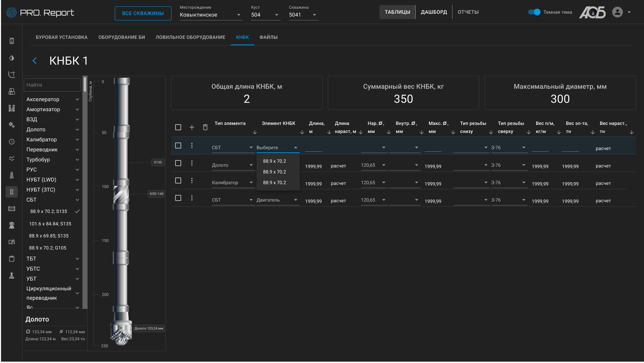Image resolution: width=644 pixels, height=363 pixels.
Task: Click the ВСЕ СКВАЖИНЫ button
Action: (x=143, y=13)
